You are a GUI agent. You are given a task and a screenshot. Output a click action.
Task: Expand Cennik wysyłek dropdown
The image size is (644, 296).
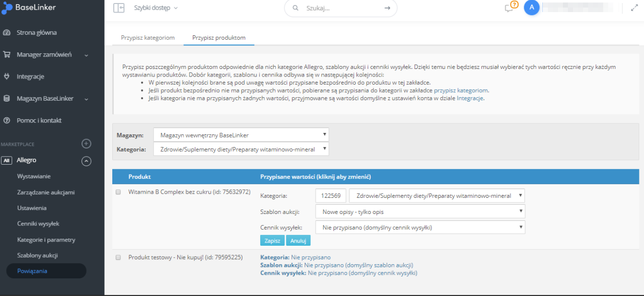point(420,228)
